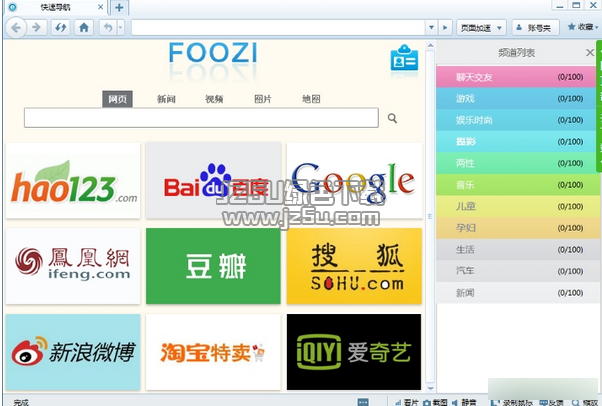Switch search to 图片 tab
The height and width of the screenshot is (406, 602).
tap(263, 99)
